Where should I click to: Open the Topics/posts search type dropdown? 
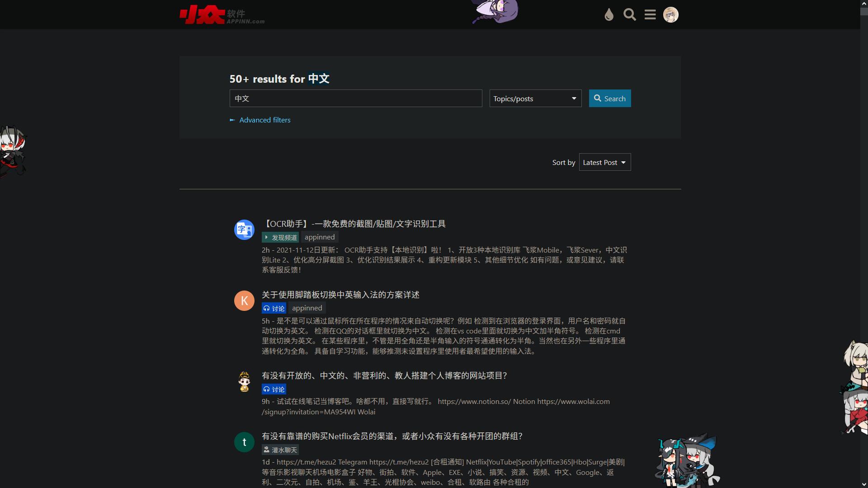coord(535,99)
